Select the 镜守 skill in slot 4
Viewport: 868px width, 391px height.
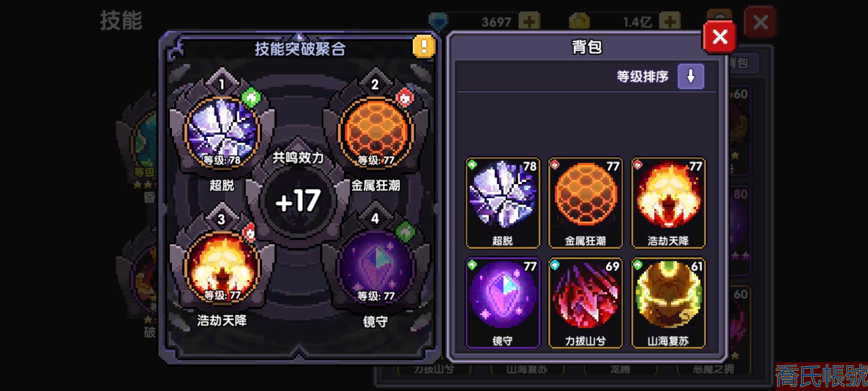pos(375,267)
